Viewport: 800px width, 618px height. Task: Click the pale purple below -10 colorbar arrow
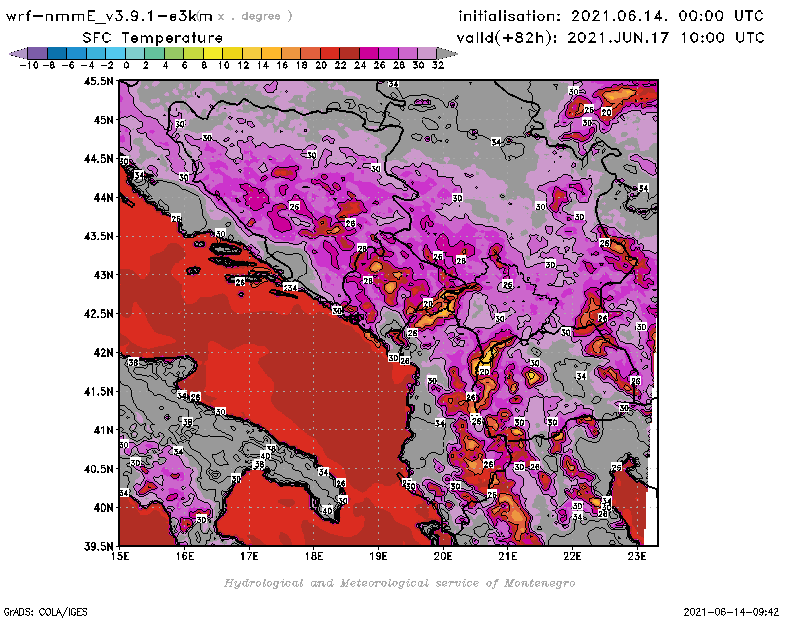[x=18, y=54]
